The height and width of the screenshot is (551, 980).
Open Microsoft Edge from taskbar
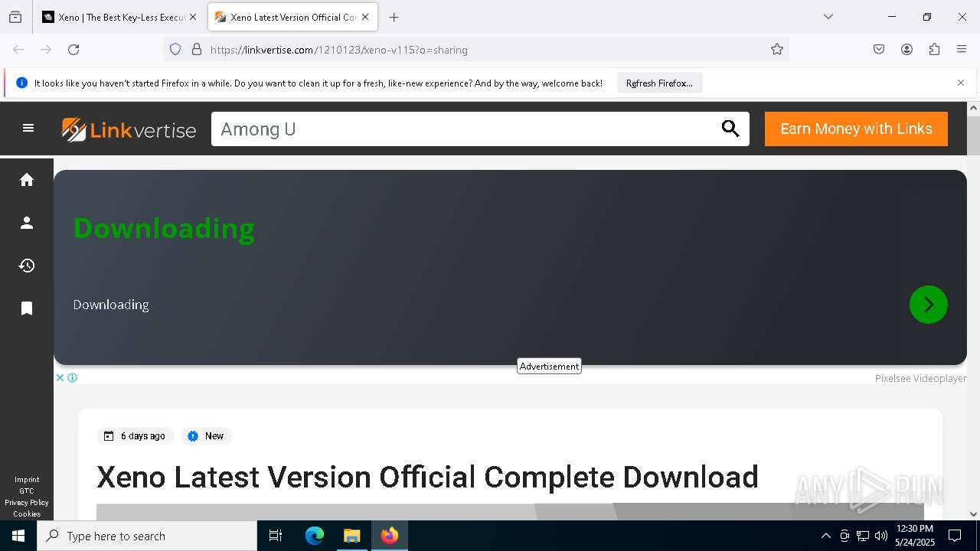coord(315,536)
